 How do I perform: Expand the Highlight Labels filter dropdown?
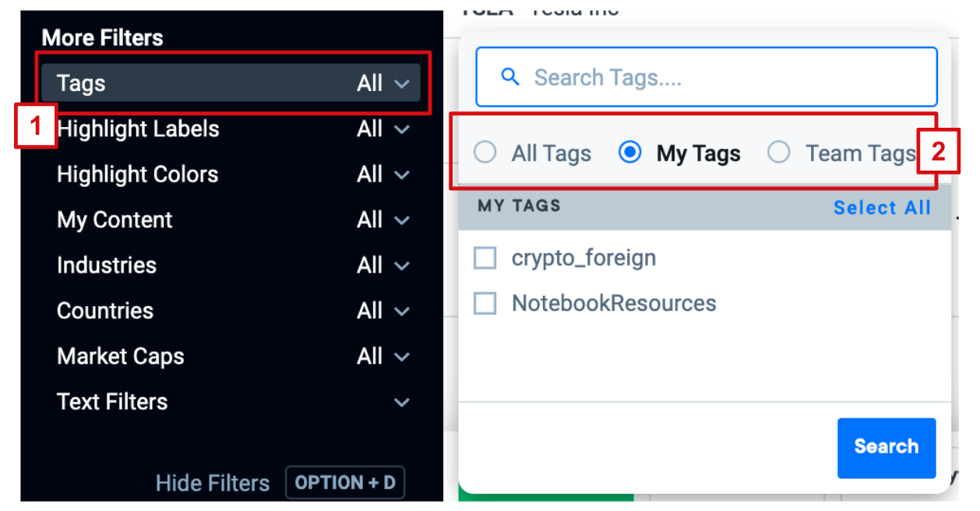232,129
